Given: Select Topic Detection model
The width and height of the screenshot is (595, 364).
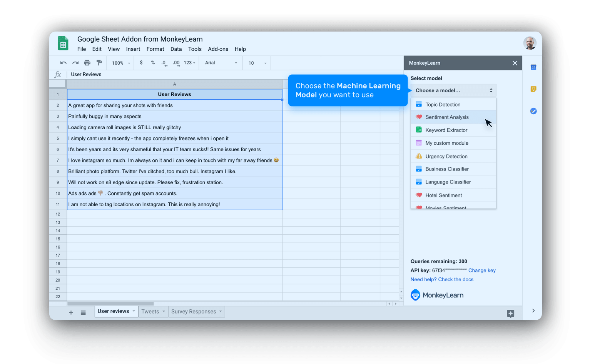Looking at the screenshot, I should [453, 105].
